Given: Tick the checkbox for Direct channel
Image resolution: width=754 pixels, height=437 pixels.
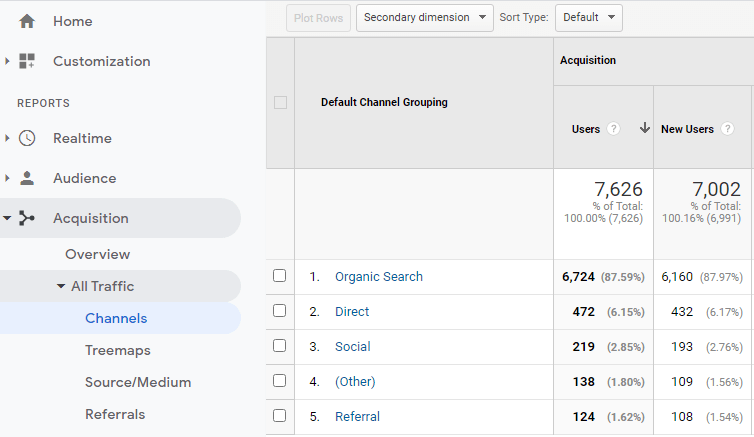Looking at the screenshot, I should point(280,311).
